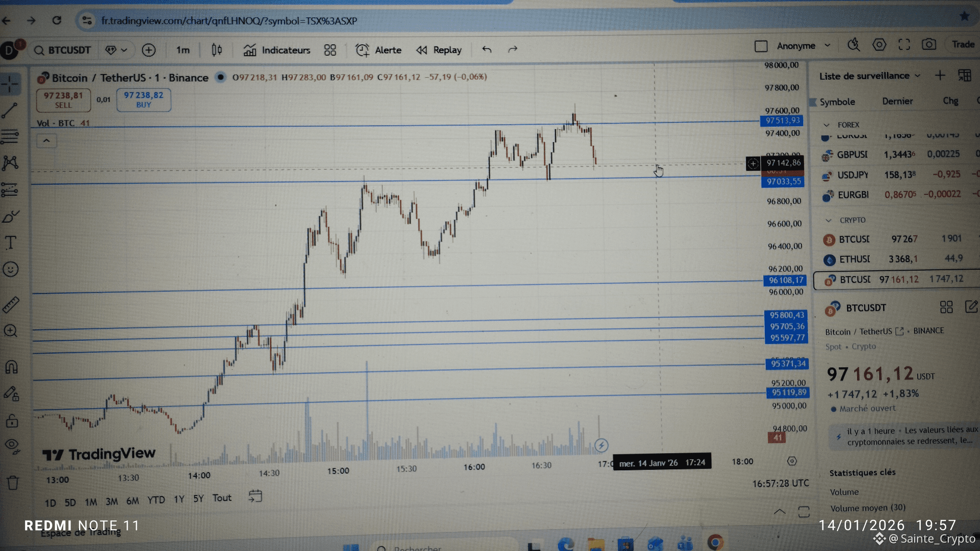Open the emoji icons tool
980x551 pixels.
click(11, 269)
